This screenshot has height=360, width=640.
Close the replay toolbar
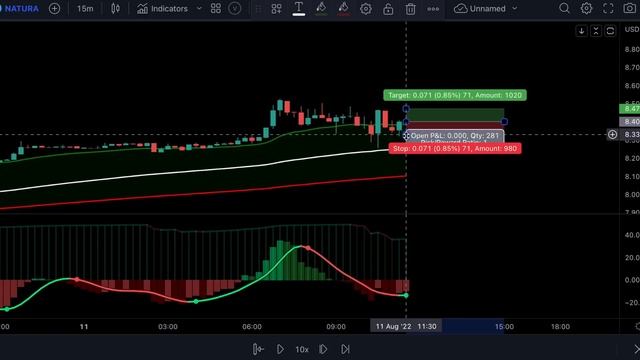point(636,349)
